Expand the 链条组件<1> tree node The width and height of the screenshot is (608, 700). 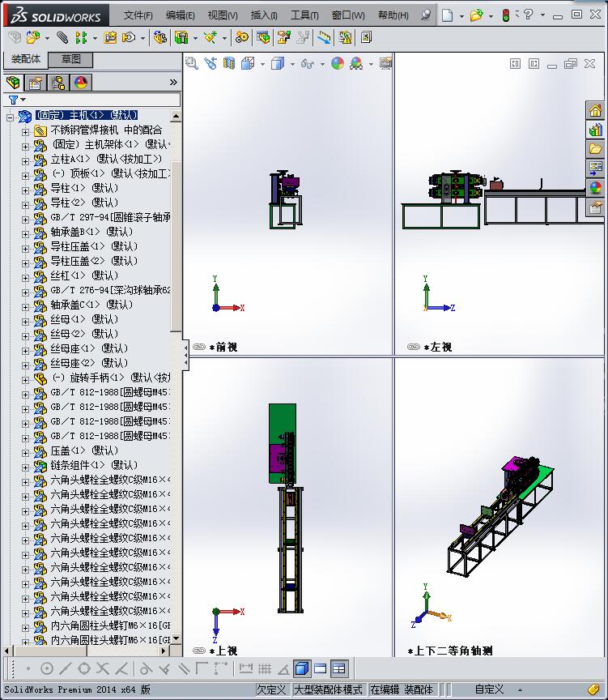pyautogui.click(x=25, y=467)
